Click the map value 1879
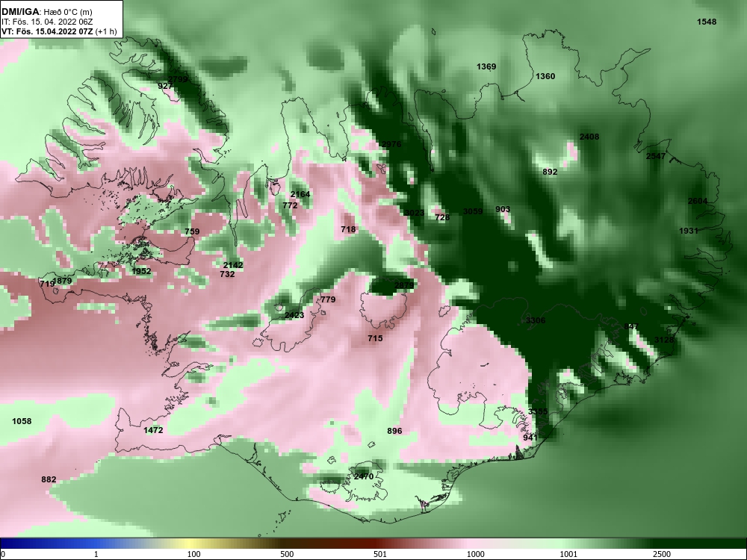This screenshot has width=747, height=560. coord(62,281)
